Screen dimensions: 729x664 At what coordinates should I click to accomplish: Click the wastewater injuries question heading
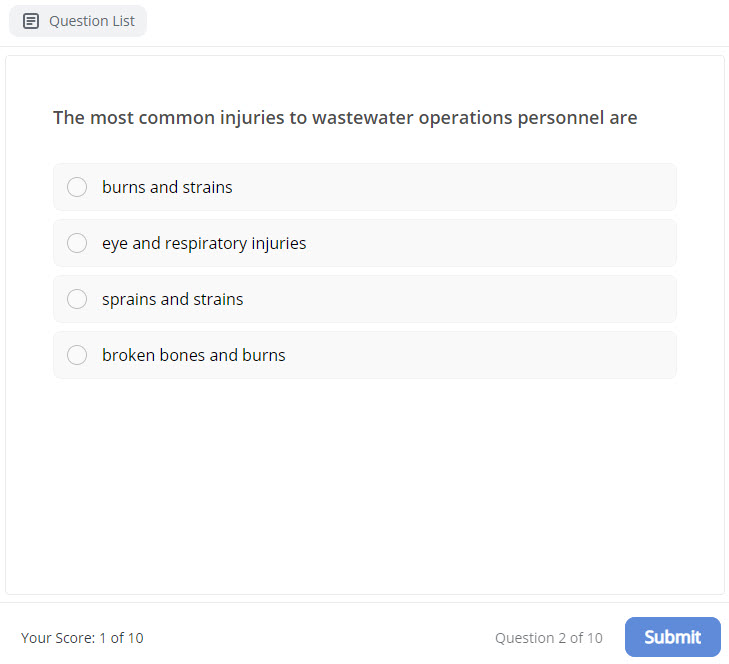pos(345,118)
